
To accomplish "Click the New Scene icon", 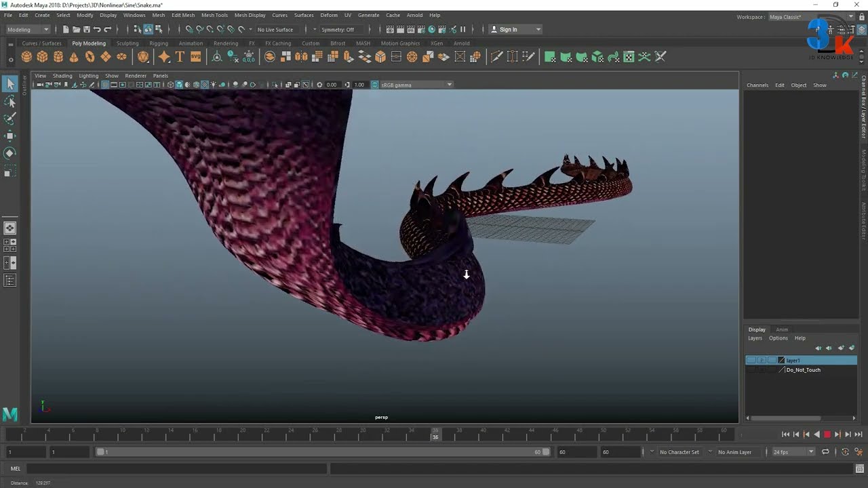I will [x=66, y=29].
